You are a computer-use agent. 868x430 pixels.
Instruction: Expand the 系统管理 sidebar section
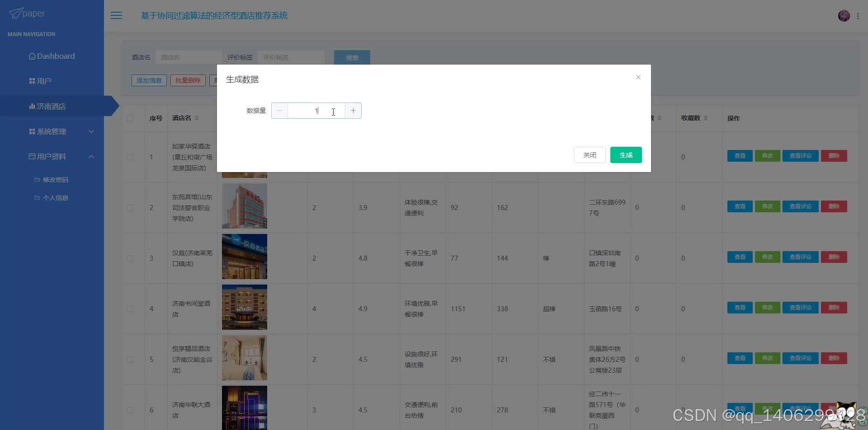[x=92, y=131]
